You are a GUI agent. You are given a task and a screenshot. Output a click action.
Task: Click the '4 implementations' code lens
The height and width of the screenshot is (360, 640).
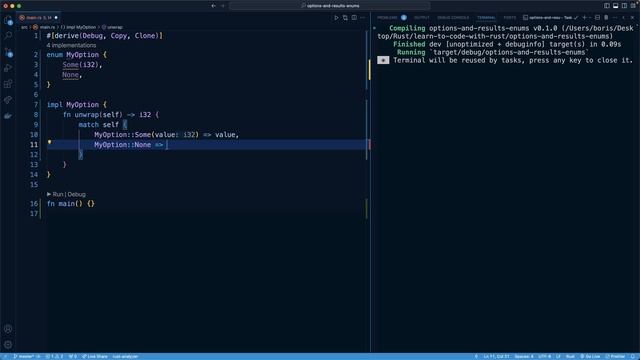coord(71,45)
